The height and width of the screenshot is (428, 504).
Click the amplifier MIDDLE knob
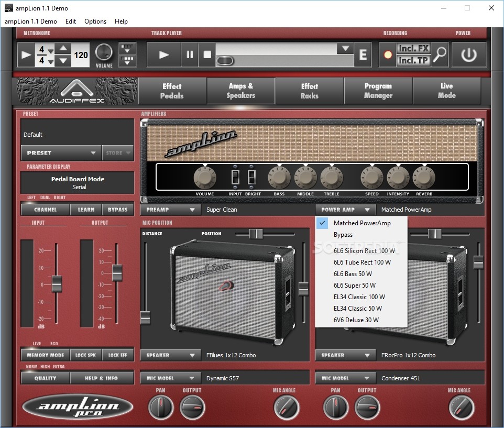tap(305, 178)
